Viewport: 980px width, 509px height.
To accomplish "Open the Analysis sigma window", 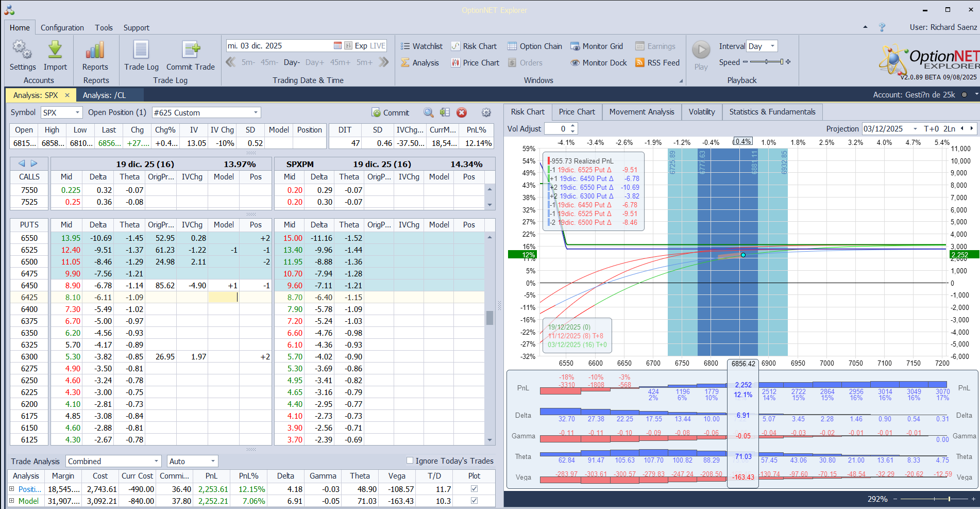I will (420, 63).
